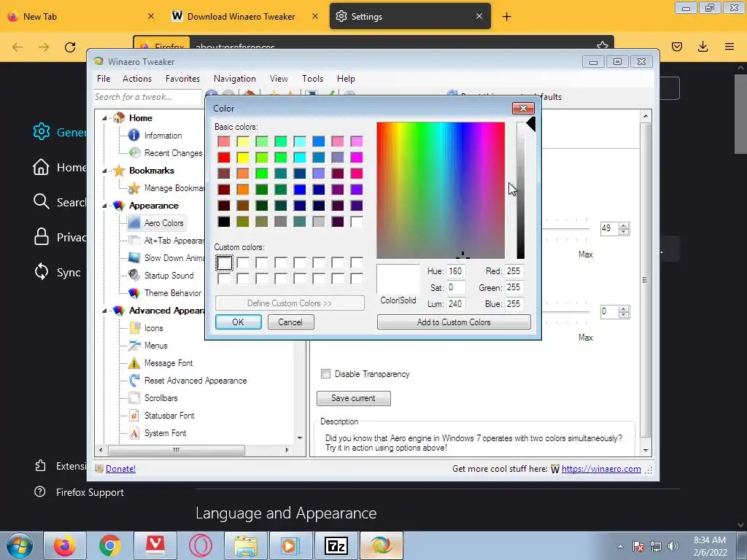Screen dimensions: 747x560
Task: Open new Firefox tab with plus
Action: [x=506, y=17]
